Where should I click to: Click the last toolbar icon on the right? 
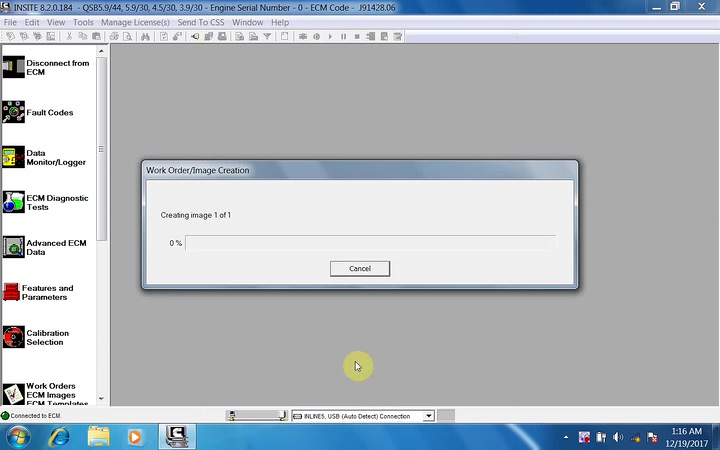point(398,36)
